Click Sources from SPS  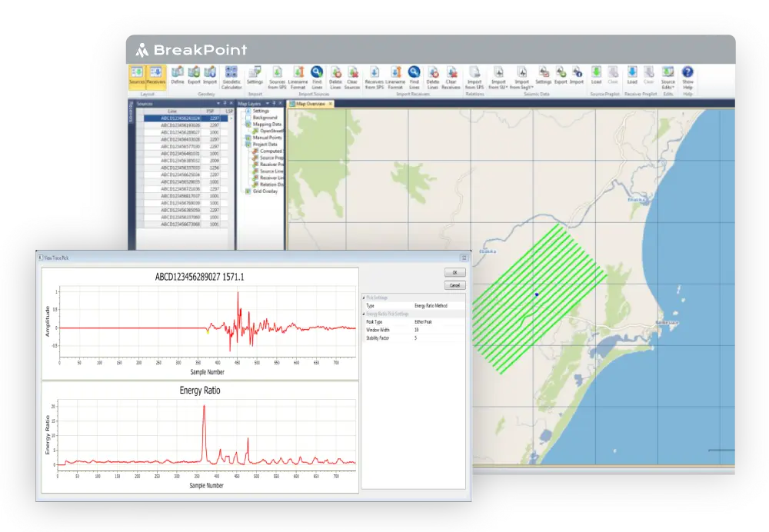click(x=277, y=78)
